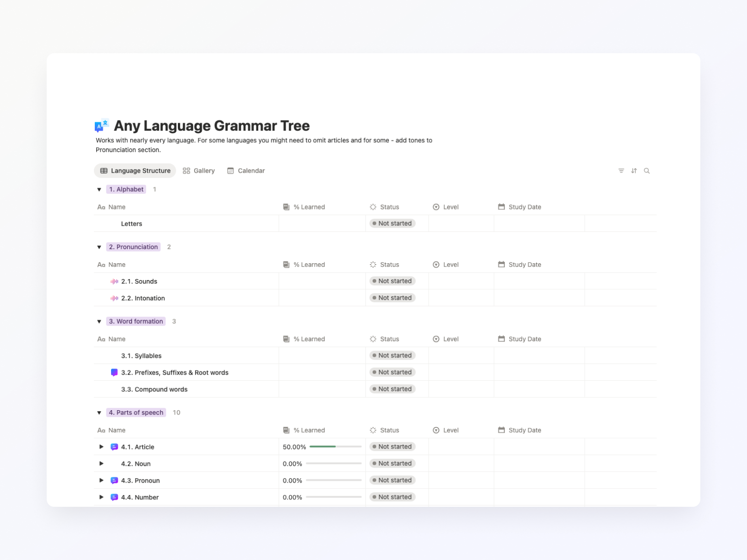
Task: Collapse the 1. Alphabet group
Action: tap(99, 189)
